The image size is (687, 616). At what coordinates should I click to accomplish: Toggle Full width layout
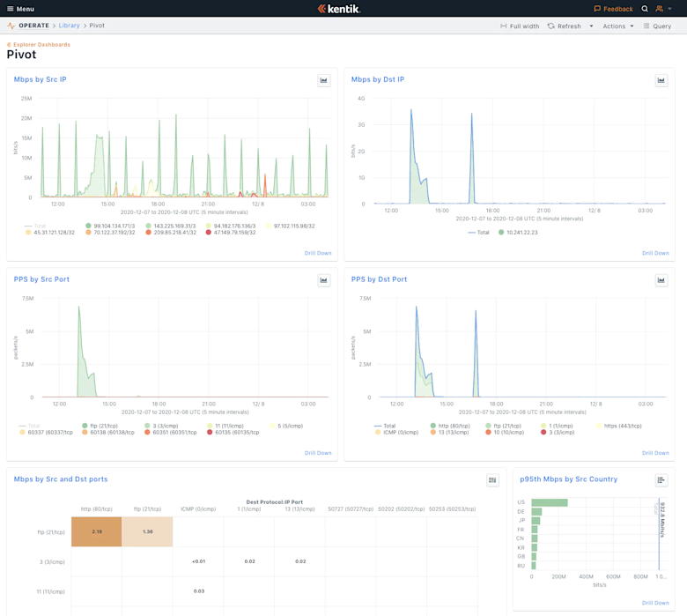click(x=520, y=26)
